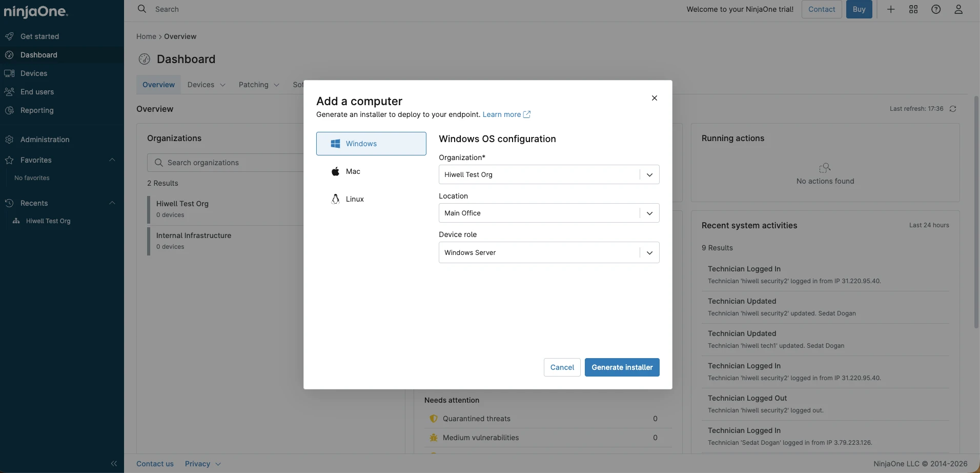Viewport: 980px width, 473px height.
Task: Open Get started in the sidebar
Action: click(62, 36)
